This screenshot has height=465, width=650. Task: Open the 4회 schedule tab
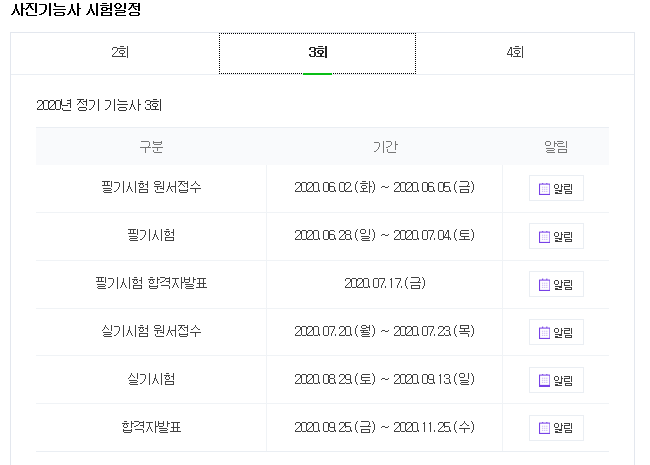tap(515, 53)
